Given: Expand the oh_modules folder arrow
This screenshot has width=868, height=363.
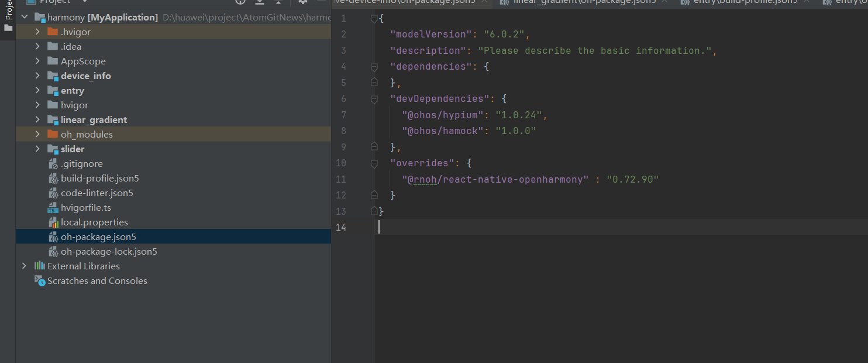Looking at the screenshot, I should pos(37,134).
